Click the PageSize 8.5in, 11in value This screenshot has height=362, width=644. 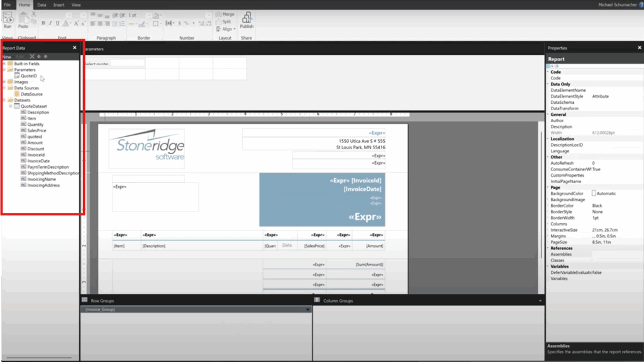pyautogui.click(x=601, y=242)
